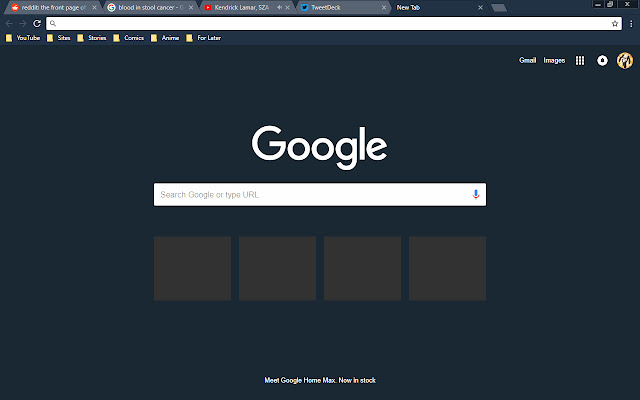Viewport: 640px width, 400px height.
Task: Mute the Kendrick Lamar tab audio icon
Action: 279,7
